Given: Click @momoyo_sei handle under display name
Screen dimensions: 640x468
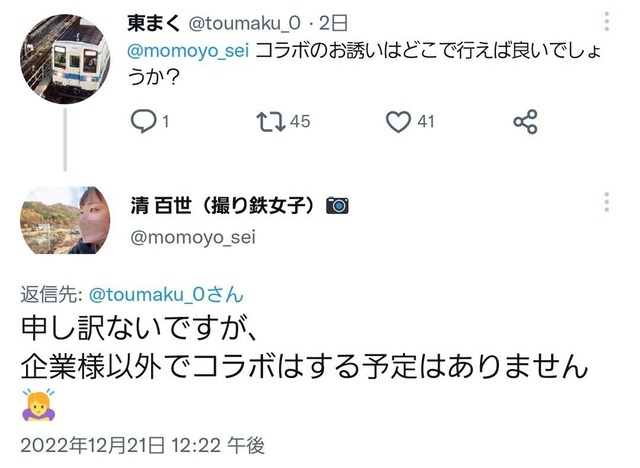Looking at the screenshot, I should coord(193,237).
